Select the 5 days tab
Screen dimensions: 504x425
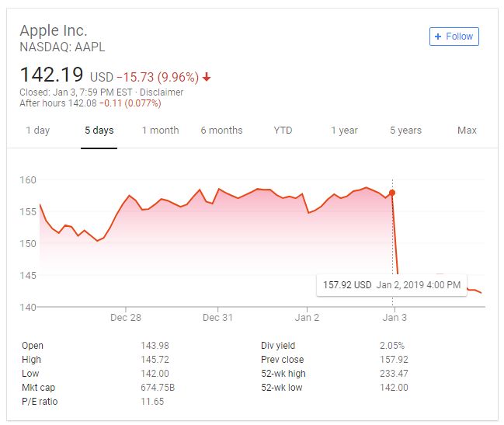99,131
